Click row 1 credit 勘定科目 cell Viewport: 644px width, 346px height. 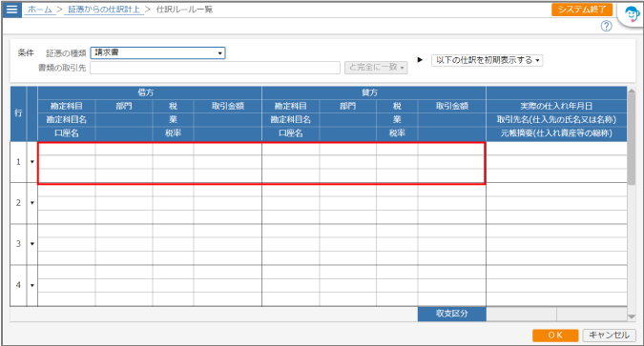coord(291,149)
